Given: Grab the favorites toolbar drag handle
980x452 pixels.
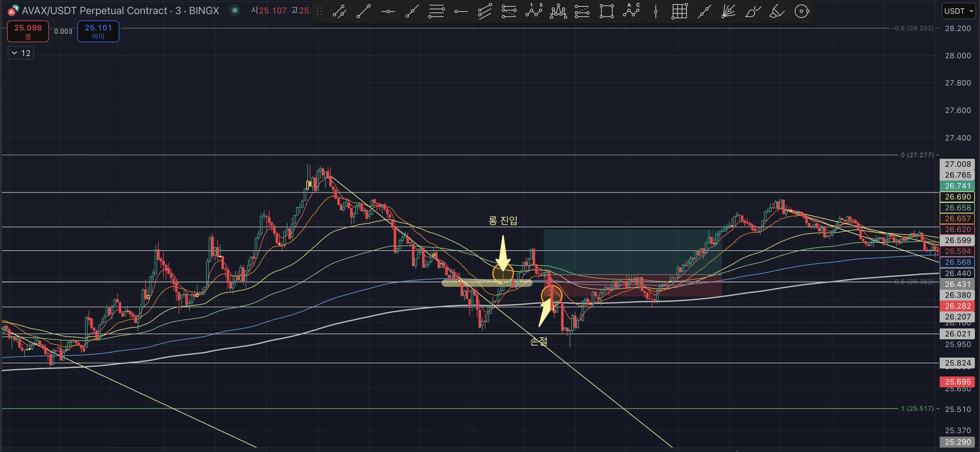Looking at the screenshot, I should click(319, 12).
